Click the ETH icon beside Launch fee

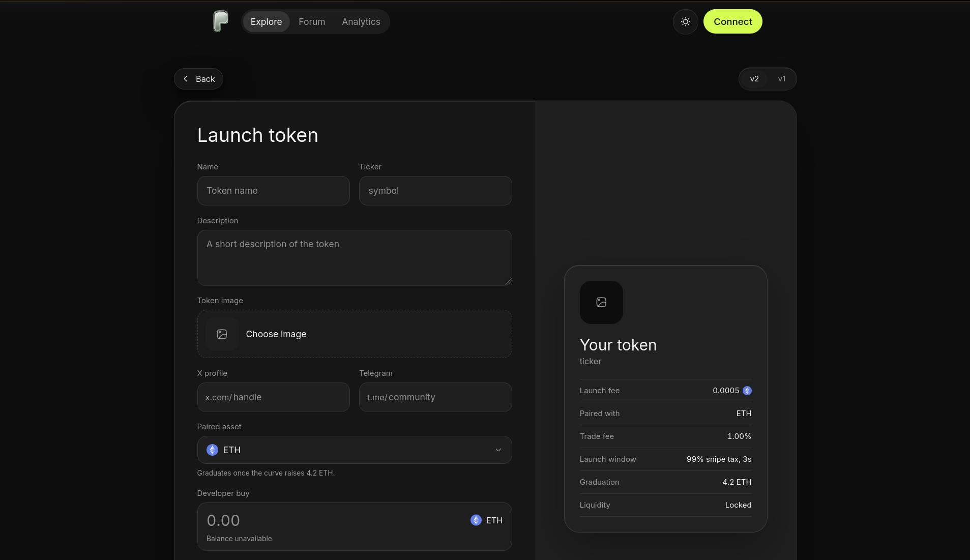click(747, 391)
